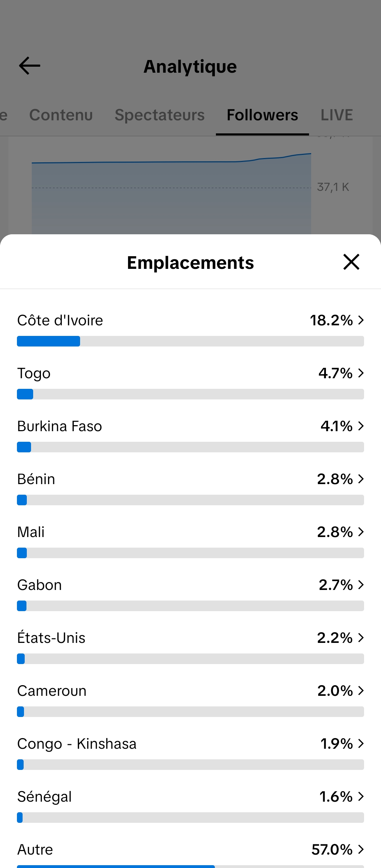The width and height of the screenshot is (381, 868).
Task: Expand the Autre category chevron
Action: tap(361, 849)
